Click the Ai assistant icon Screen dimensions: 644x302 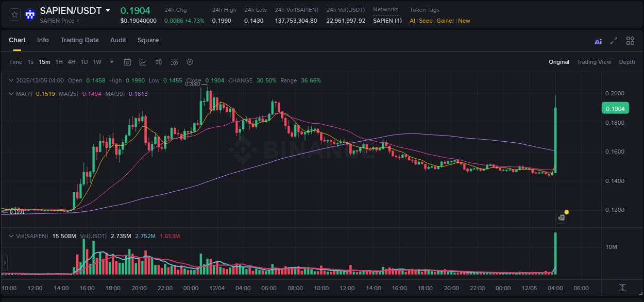[598, 41]
